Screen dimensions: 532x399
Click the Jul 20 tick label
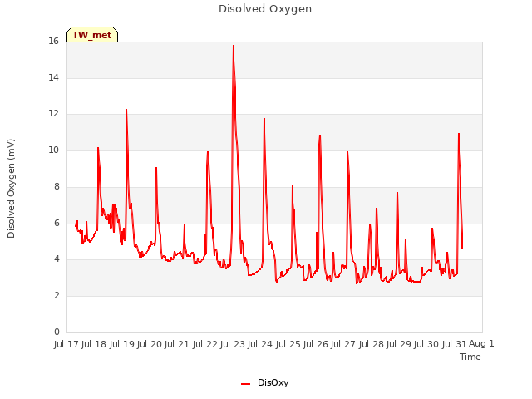pos(150,344)
